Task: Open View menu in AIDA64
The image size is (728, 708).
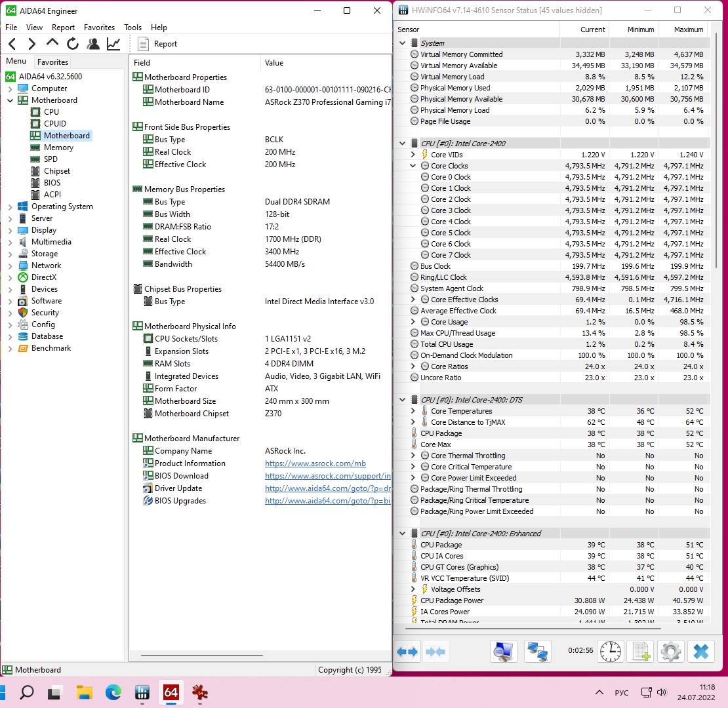Action: (x=34, y=28)
